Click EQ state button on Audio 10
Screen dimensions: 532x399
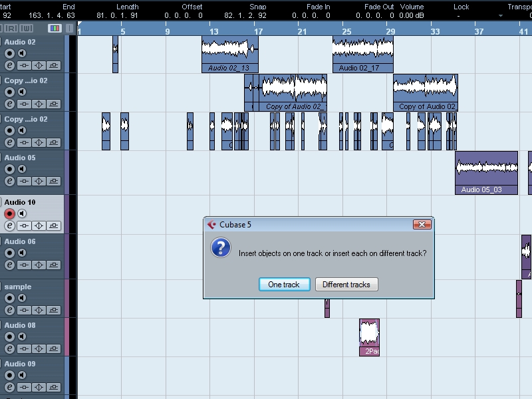pos(39,225)
